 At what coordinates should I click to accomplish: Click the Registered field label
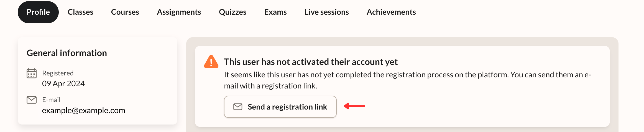[58, 73]
